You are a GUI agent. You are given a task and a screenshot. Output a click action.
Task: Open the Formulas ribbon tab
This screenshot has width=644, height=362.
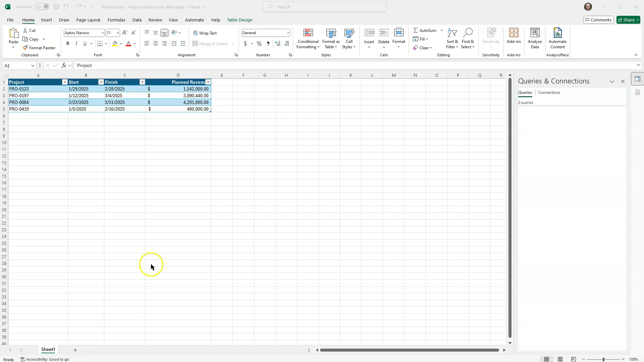[x=116, y=20]
